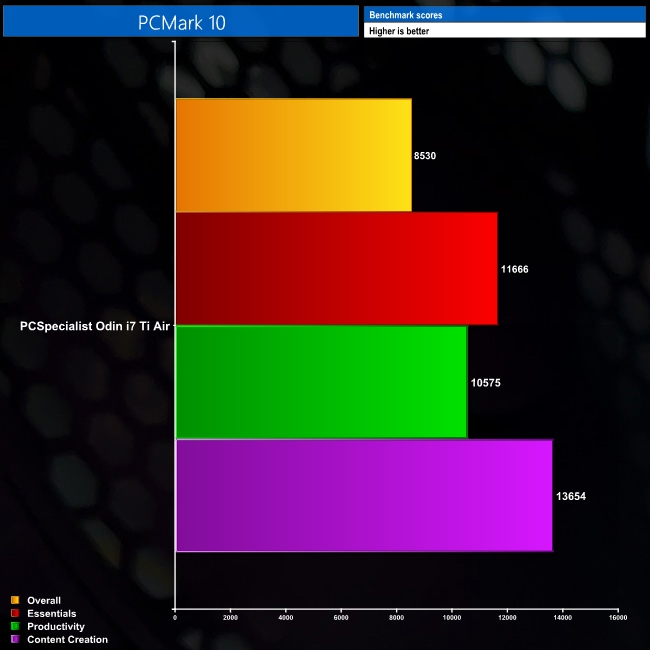The width and height of the screenshot is (650, 650).
Task: Click the red Essentials legend swatch
Action: (x=15, y=613)
